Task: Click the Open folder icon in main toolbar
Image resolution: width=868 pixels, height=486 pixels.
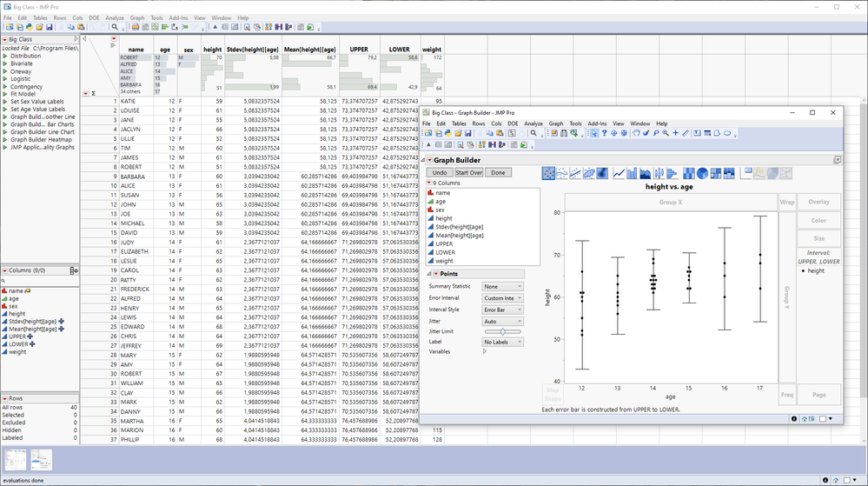Action: [x=39, y=27]
